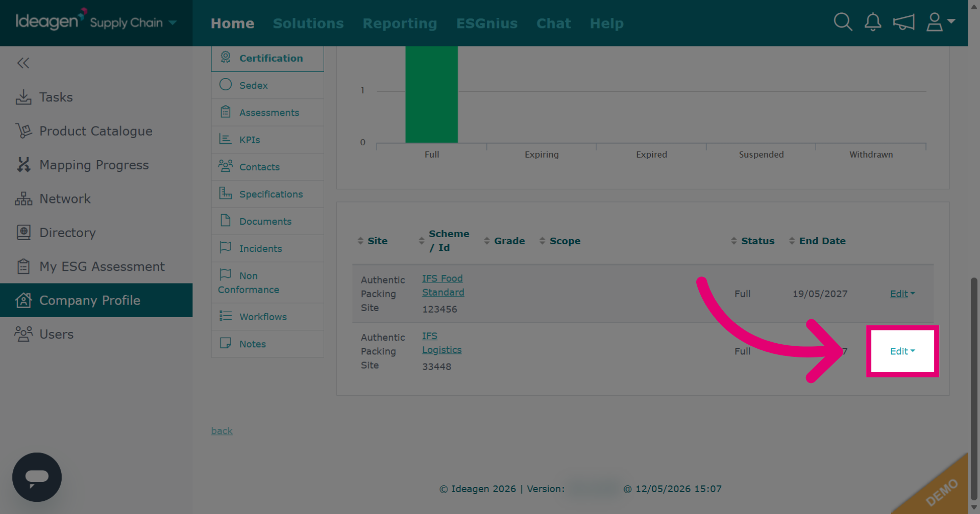
Task: Sort table by Scope column
Action: 560,241
